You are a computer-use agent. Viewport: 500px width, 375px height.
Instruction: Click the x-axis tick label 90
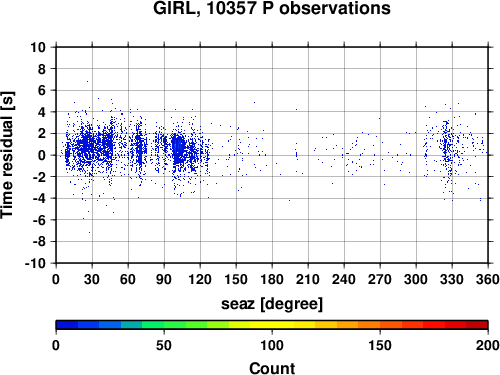pyautogui.click(x=164, y=279)
